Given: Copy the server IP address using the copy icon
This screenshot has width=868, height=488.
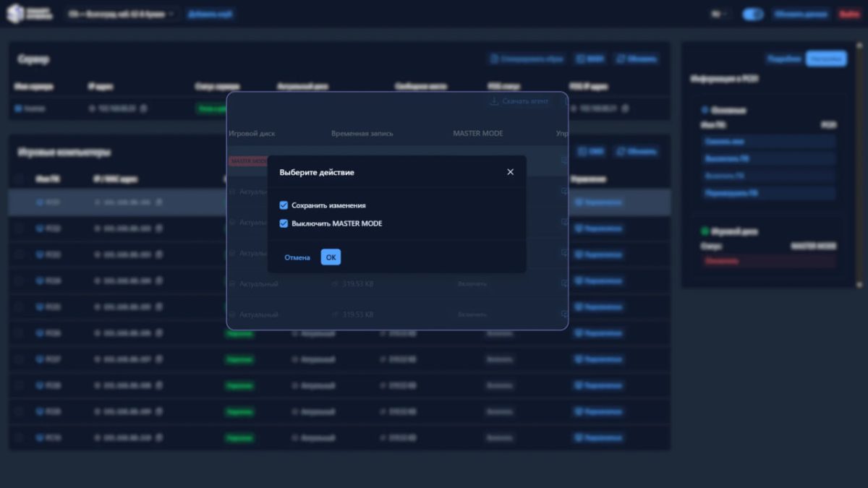Looking at the screenshot, I should click(144, 108).
